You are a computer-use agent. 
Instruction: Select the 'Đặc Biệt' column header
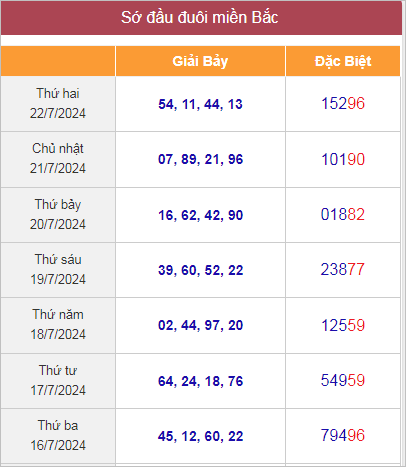click(343, 61)
